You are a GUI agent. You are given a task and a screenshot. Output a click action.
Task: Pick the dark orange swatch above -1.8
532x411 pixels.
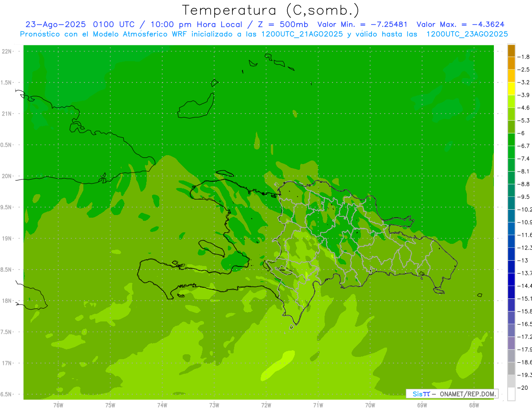click(x=511, y=51)
